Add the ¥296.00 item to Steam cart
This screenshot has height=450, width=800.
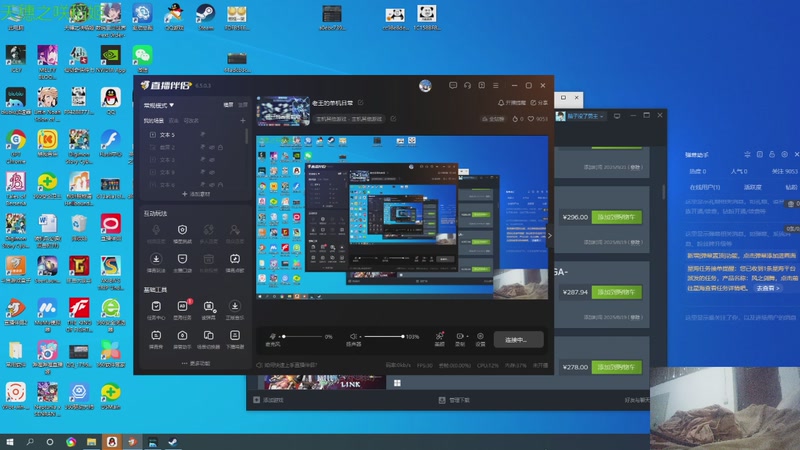click(x=616, y=217)
